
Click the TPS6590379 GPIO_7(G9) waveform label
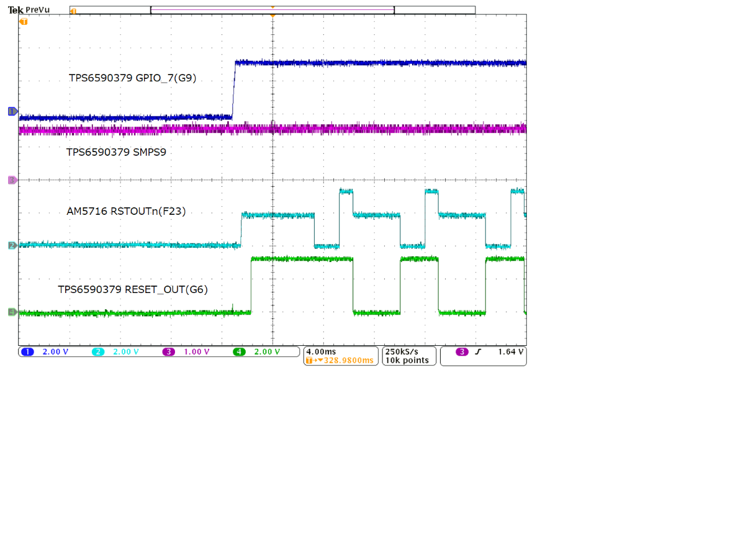tap(133, 78)
